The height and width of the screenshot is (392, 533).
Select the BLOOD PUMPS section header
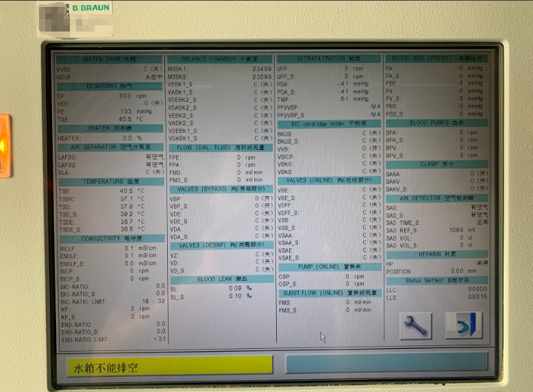437,123
